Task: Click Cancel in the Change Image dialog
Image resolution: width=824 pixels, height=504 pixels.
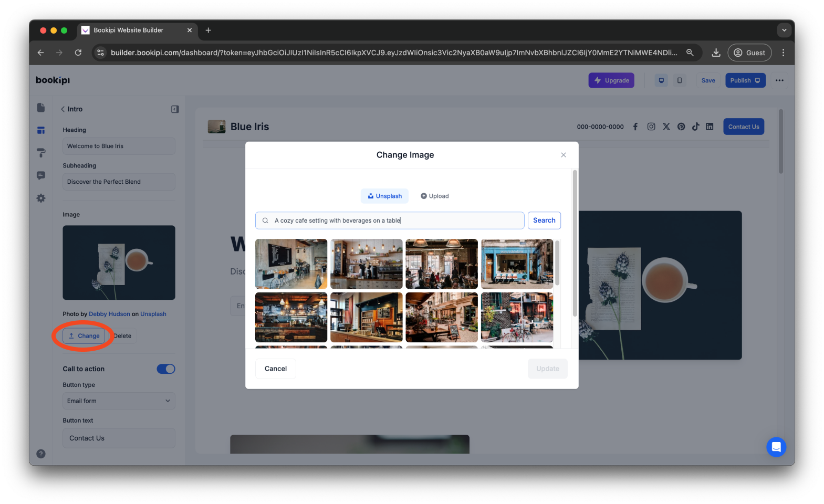Action: 276,369
